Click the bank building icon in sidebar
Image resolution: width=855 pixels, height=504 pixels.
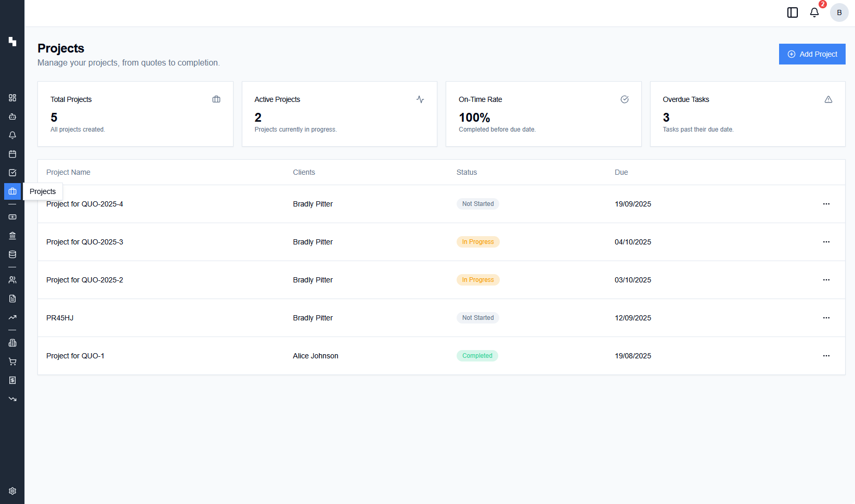tap(12, 236)
